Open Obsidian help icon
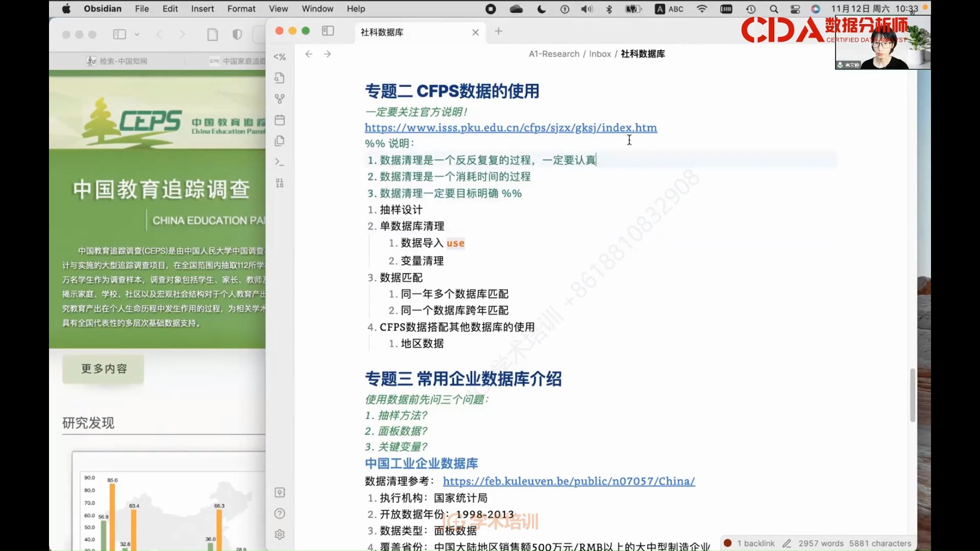The width and height of the screenshot is (980, 551). [x=279, y=513]
